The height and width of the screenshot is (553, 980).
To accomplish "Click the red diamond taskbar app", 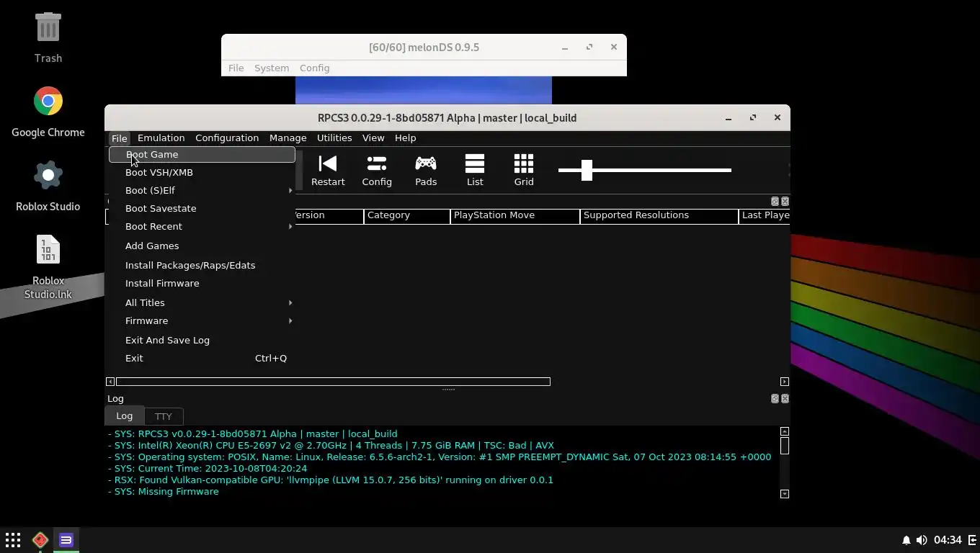I will (x=40, y=540).
